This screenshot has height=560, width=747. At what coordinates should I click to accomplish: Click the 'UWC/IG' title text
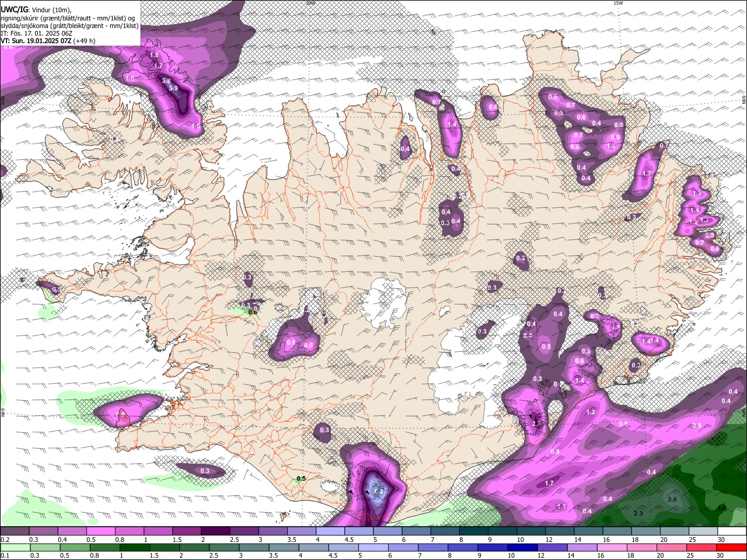tap(14, 10)
